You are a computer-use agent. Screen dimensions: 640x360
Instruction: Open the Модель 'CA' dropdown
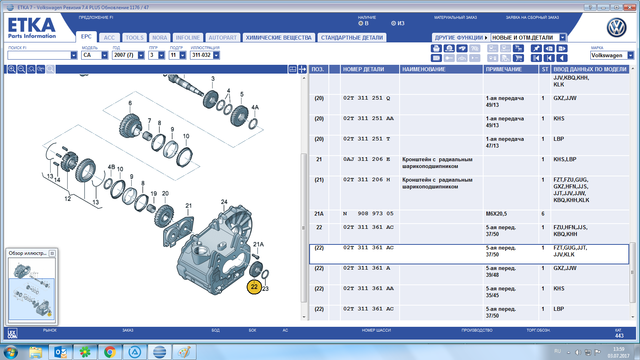[x=104, y=55]
